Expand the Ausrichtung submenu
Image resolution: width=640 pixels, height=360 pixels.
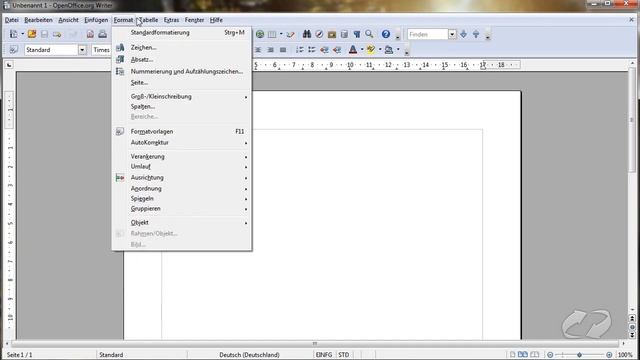(182, 178)
